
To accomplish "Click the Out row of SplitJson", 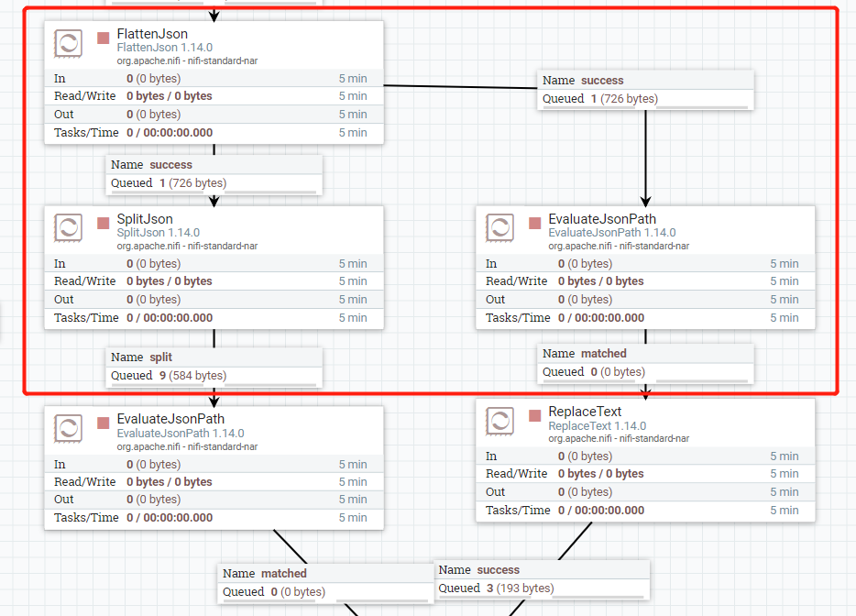I will point(214,300).
